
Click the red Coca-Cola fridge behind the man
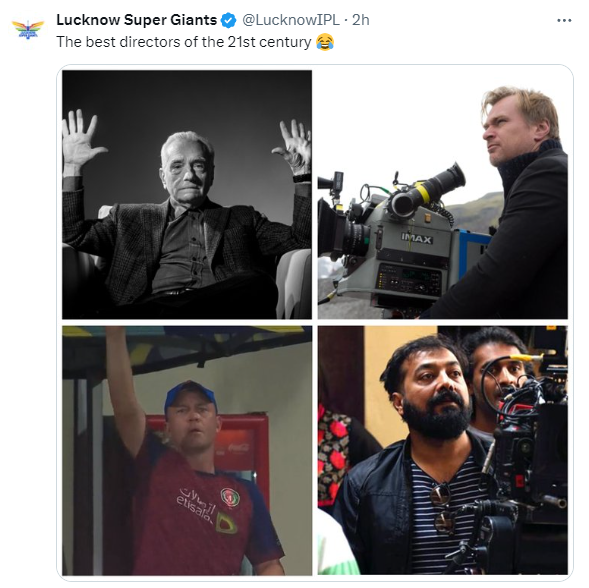(242, 445)
